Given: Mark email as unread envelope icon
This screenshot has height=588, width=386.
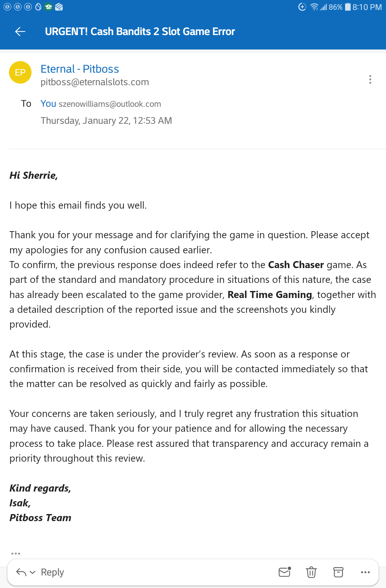Looking at the screenshot, I should [x=285, y=572].
